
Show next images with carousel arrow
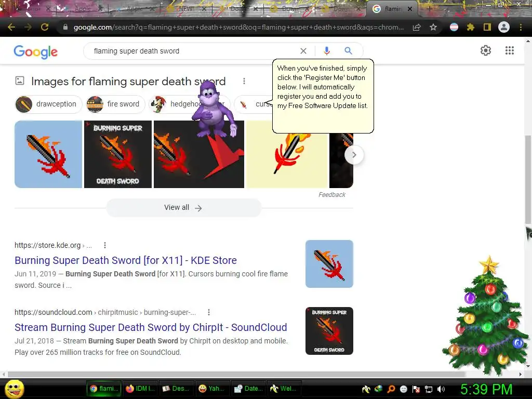pos(354,155)
